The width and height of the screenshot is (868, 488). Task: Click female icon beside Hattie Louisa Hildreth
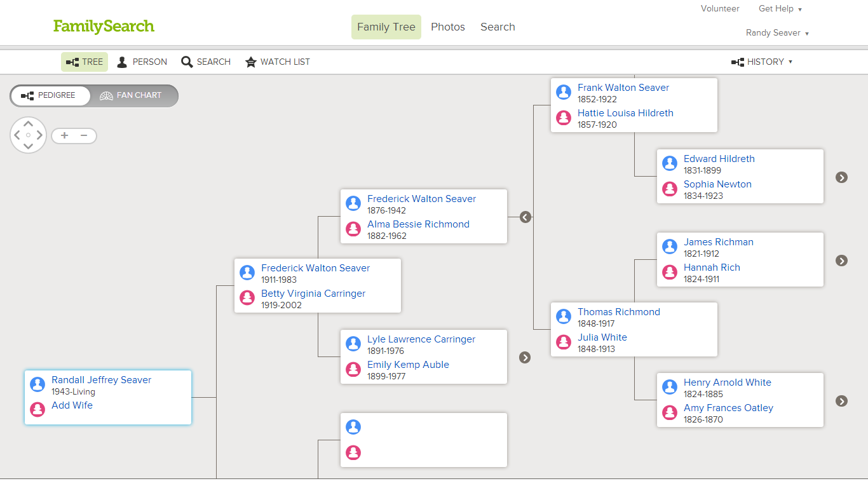click(564, 117)
